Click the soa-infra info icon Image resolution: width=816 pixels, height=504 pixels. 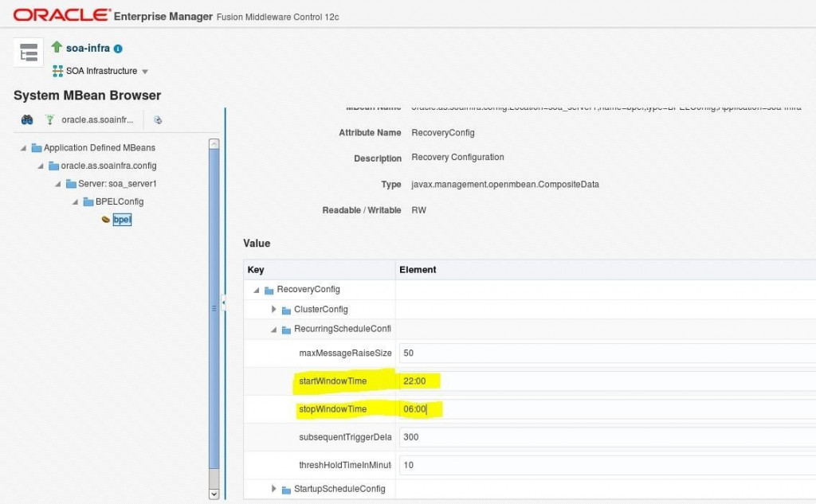click(x=118, y=49)
